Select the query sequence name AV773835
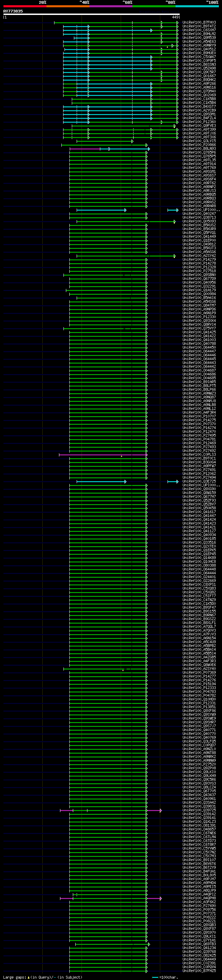This screenshot has height=980, width=222. point(13,11)
